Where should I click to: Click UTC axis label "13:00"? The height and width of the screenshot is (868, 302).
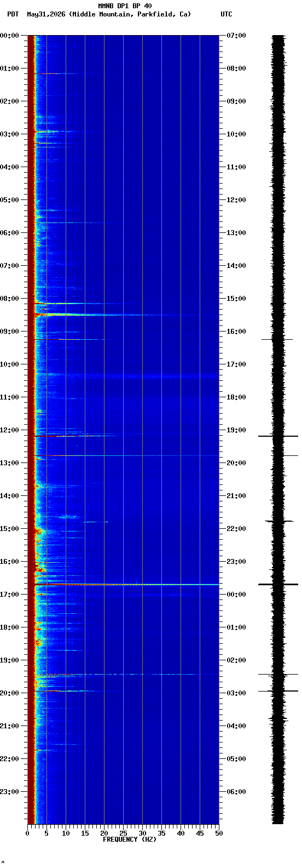[236, 233]
